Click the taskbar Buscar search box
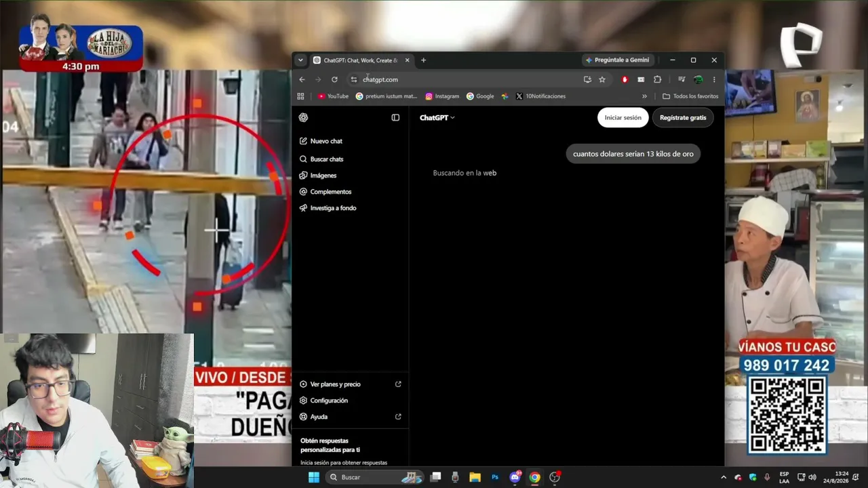The width and height of the screenshot is (868, 488). (375, 477)
